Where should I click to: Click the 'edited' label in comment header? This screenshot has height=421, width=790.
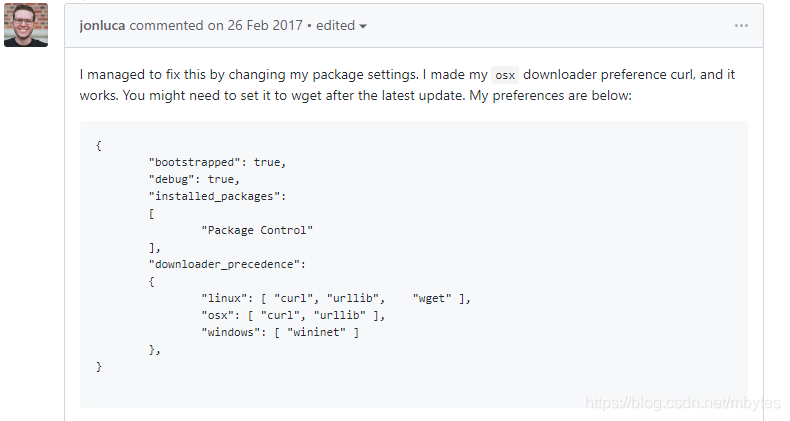click(x=335, y=25)
